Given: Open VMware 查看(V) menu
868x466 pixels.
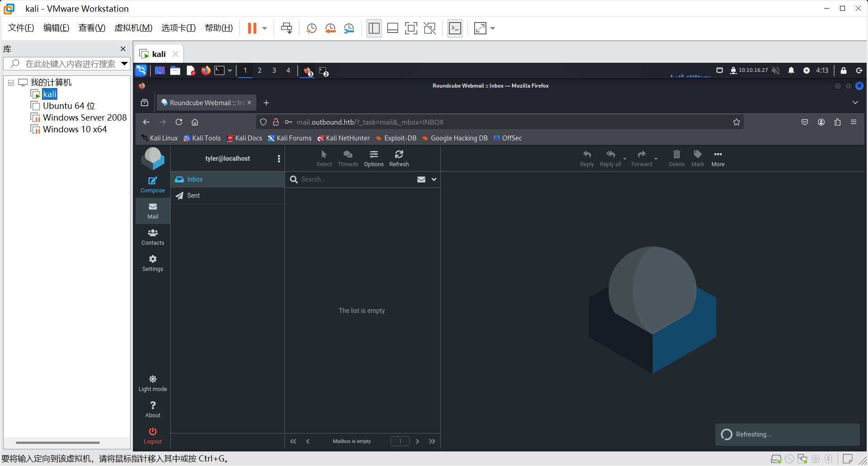Looking at the screenshot, I should pyautogui.click(x=92, y=28).
